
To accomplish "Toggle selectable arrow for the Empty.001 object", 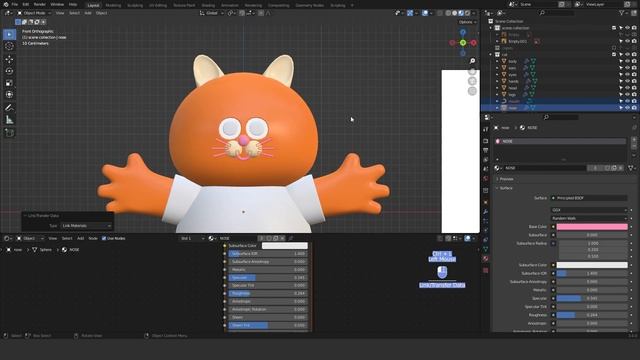I will point(621,41).
